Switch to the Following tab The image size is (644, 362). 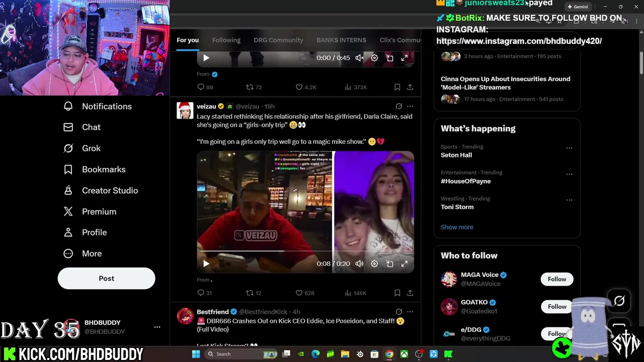pyautogui.click(x=226, y=40)
